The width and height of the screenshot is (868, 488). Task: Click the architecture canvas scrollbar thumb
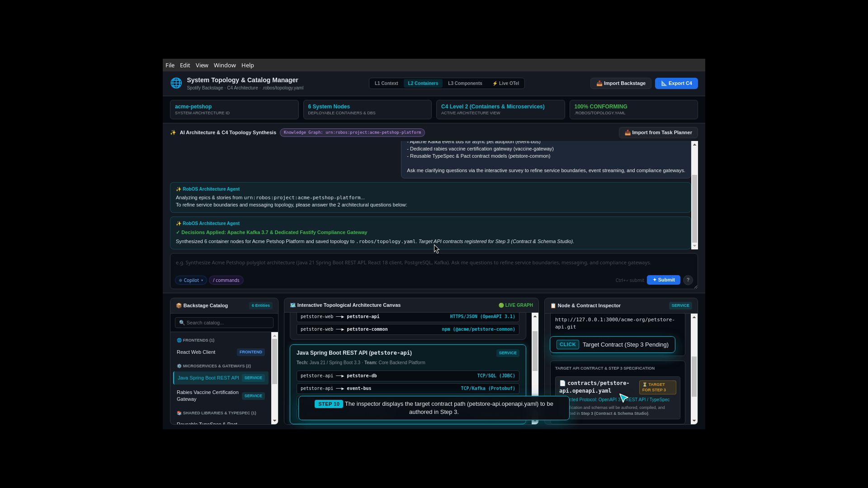click(535, 352)
